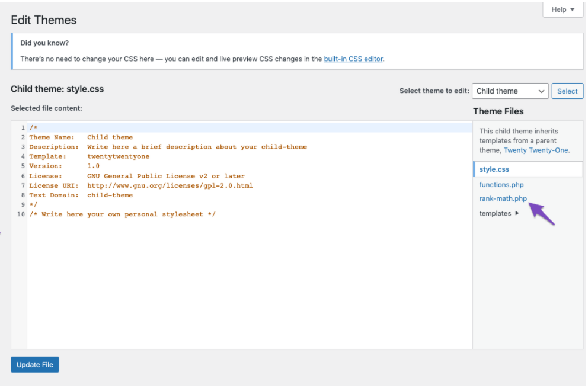Click the 'Child theme: style.css' heading
The height and width of the screenshot is (388, 588).
(x=57, y=89)
